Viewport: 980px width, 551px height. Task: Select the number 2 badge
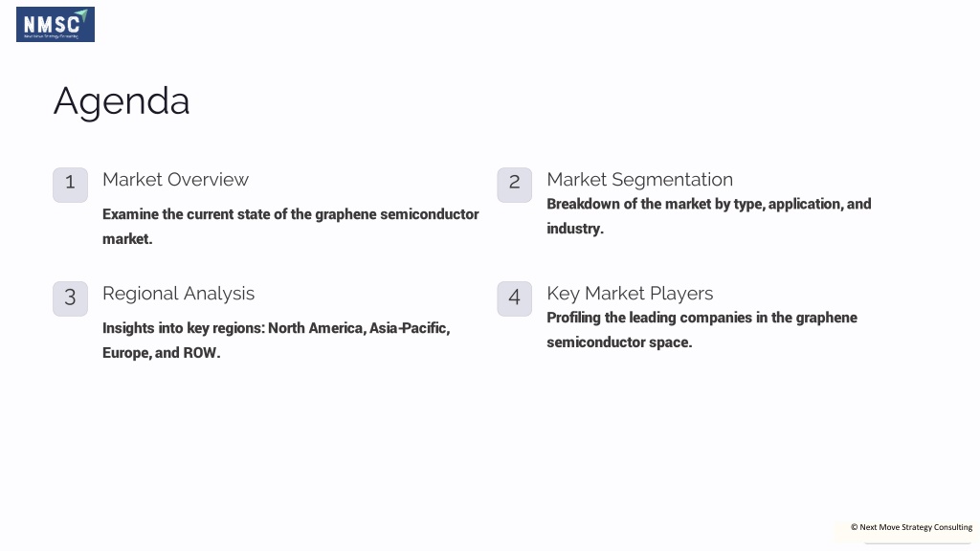514,185
